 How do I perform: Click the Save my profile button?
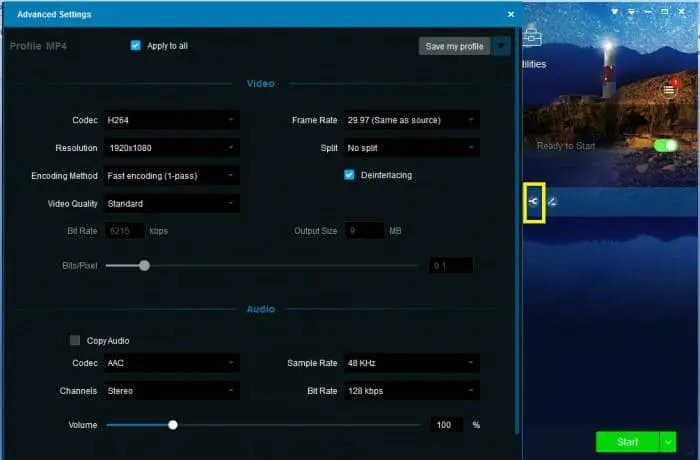[455, 46]
